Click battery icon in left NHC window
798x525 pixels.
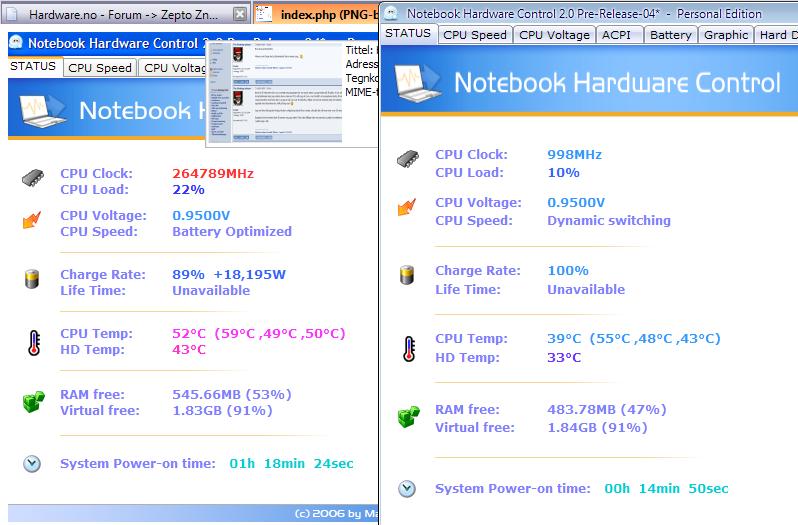[x=32, y=279]
